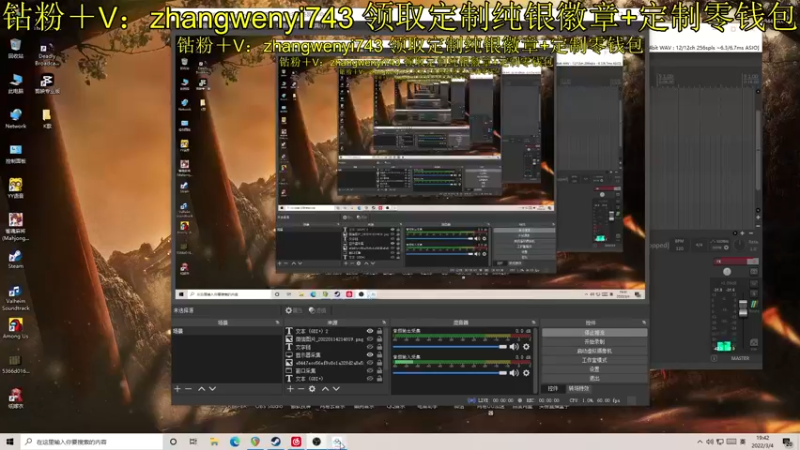
Task: Open the Control Panel desktop icon
Action: (x=16, y=154)
